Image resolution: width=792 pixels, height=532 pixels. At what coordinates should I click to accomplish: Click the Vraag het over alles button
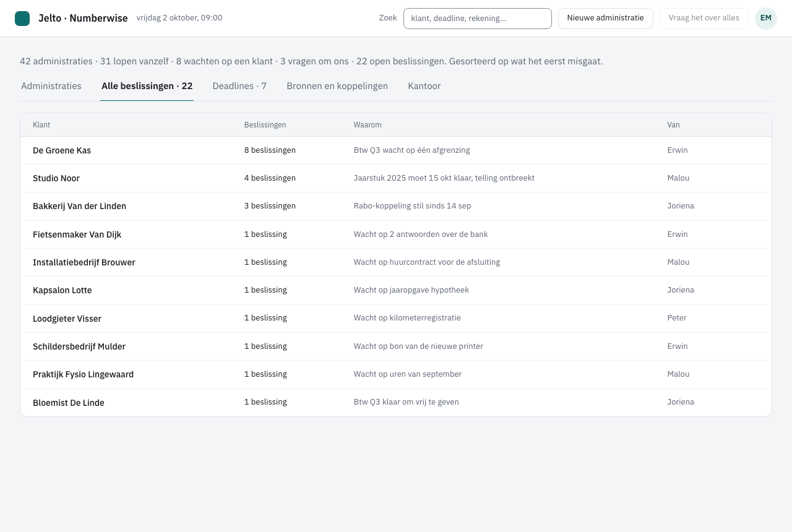pyautogui.click(x=704, y=19)
